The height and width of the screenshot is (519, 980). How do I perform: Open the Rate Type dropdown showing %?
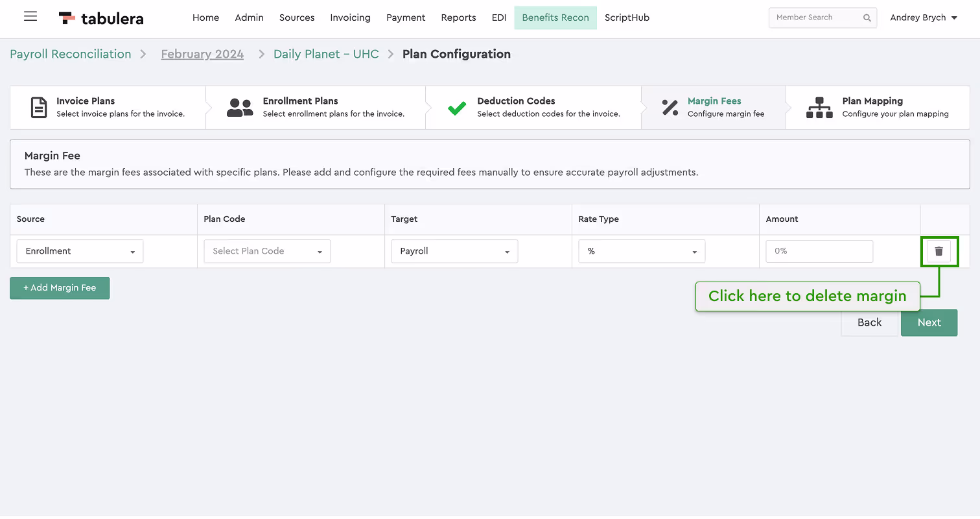click(642, 251)
